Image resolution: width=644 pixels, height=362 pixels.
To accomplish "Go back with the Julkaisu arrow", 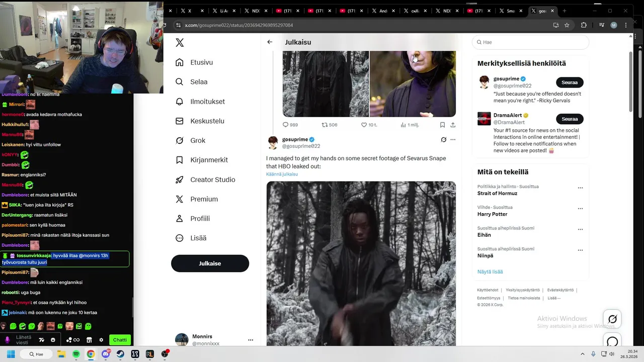I will [x=270, y=42].
